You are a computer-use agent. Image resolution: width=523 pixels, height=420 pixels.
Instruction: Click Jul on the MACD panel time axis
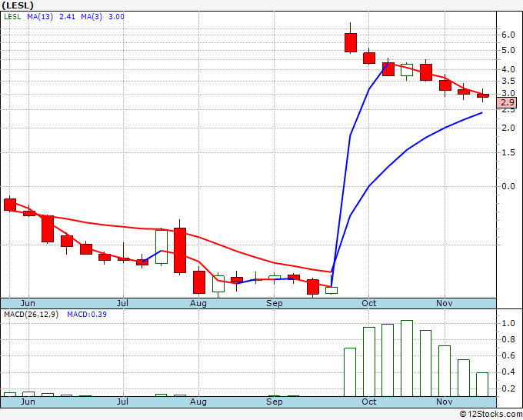point(123,402)
